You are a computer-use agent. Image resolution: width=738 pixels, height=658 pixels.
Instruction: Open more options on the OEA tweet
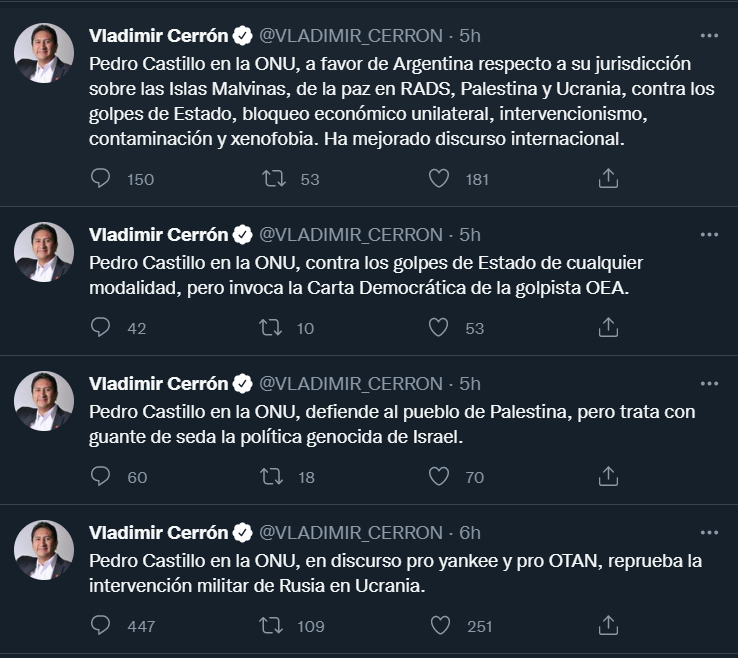click(709, 234)
